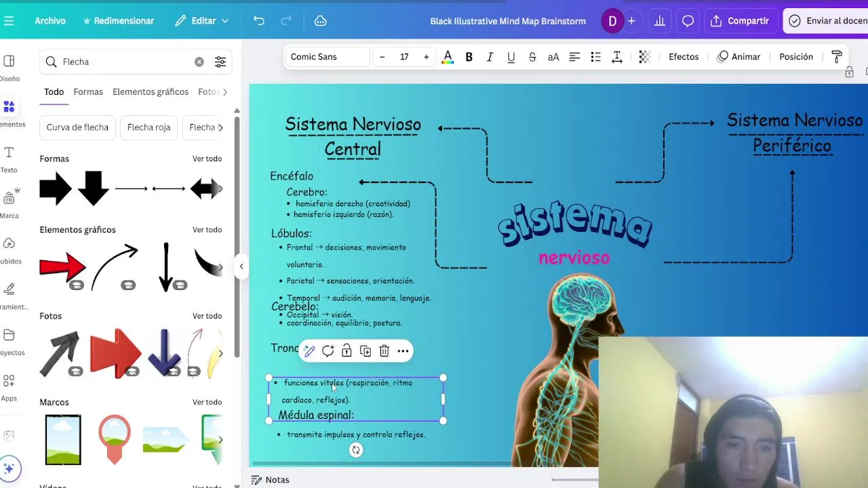Toggle strikethrough formatting
This screenshot has width=868, height=488.
point(532,57)
